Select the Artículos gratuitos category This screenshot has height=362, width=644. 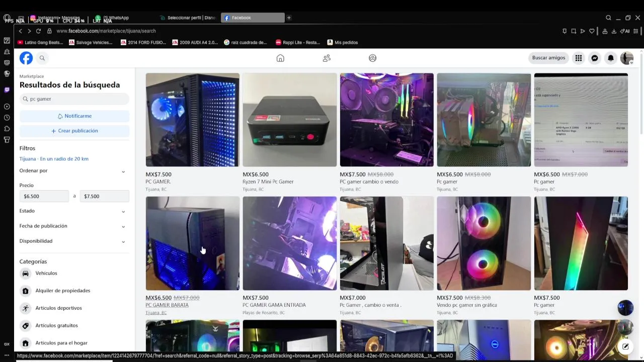(74, 326)
